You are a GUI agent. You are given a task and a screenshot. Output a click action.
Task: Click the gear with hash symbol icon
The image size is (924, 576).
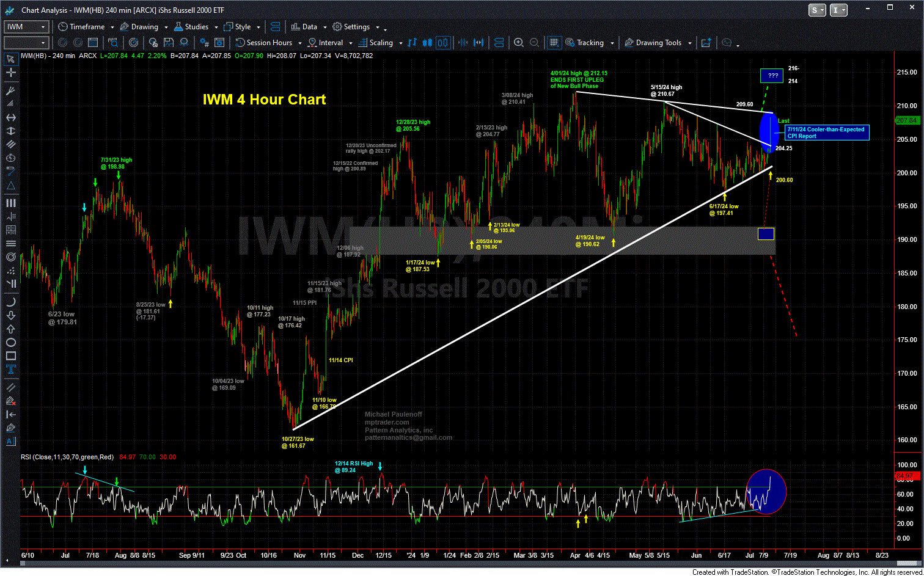[x=204, y=43]
